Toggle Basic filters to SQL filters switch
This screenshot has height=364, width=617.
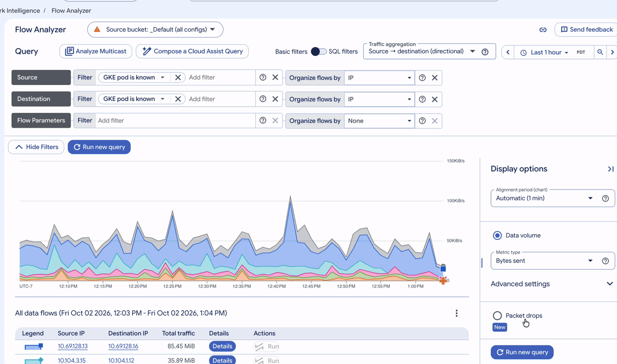[x=319, y=52]
